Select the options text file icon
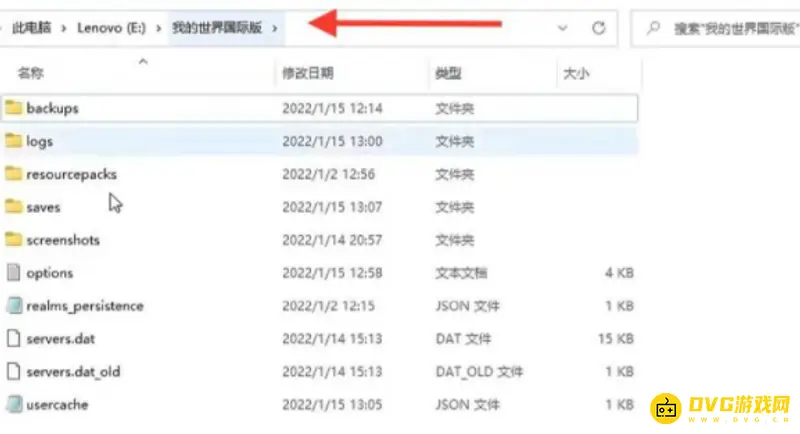This screenshot has height=434, width=800. tap(13, 273)
